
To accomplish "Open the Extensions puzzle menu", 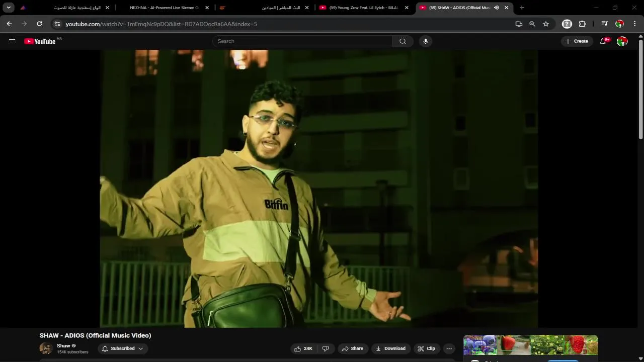I will [x=582, y=24].
